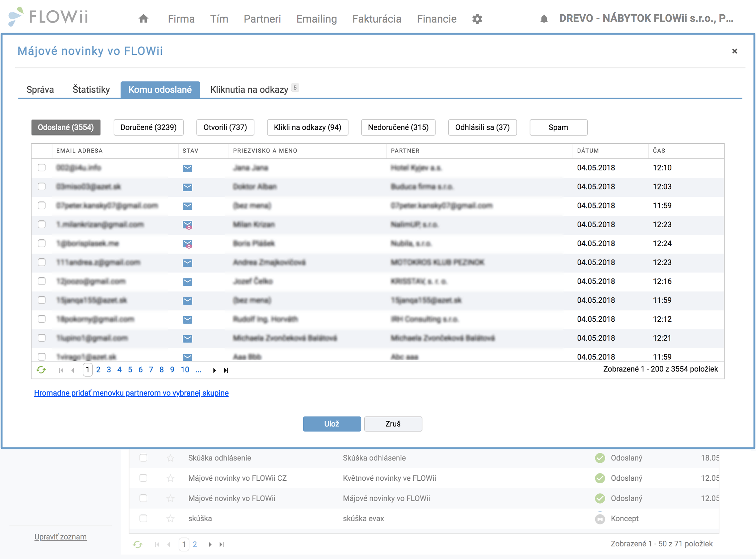
Task: Click envelope status icon in 12:16 row
Action: point(187,282)
